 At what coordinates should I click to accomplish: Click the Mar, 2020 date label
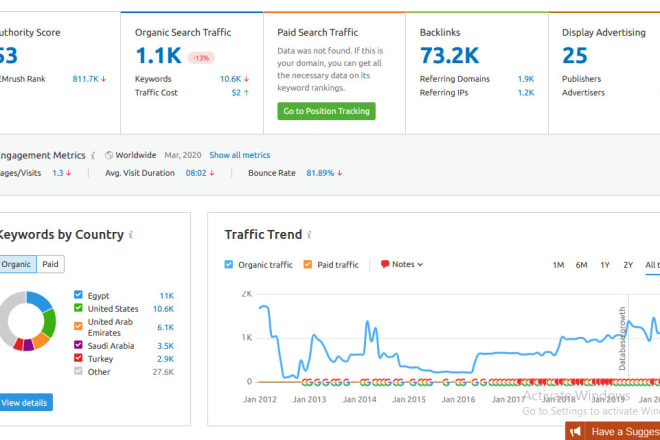pyautogui.click(x=183, y=155)
